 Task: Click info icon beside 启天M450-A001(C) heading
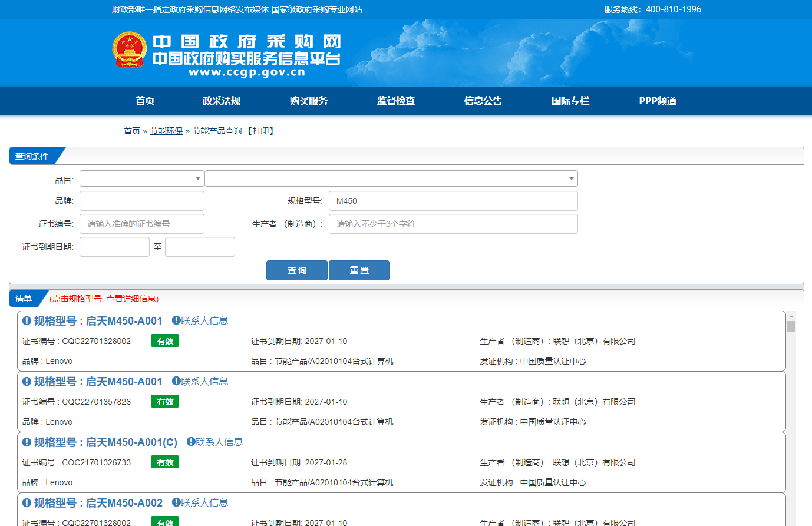click(27, 442)
